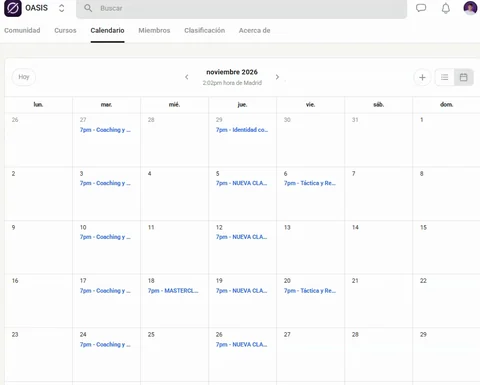Switch to the Cursos tab
The height and width of the screenshot is (385, 480).
coord(65,30)
